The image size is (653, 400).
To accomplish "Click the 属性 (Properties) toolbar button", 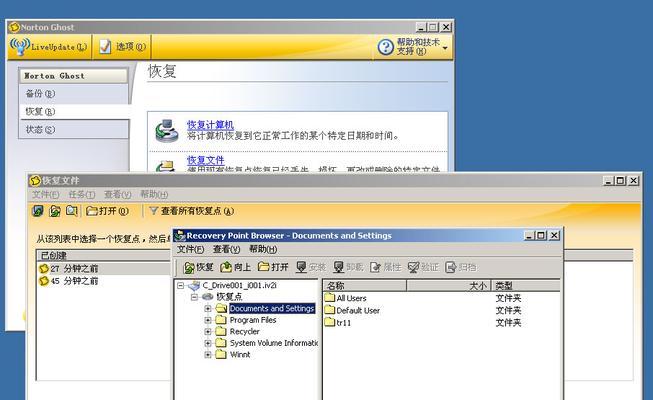I will [x=385, y=267].
